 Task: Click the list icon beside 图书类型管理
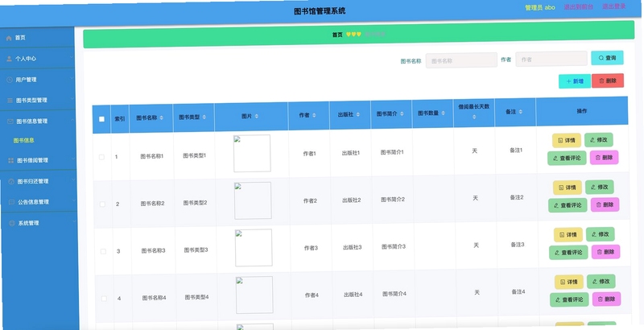tap(10, 101)
